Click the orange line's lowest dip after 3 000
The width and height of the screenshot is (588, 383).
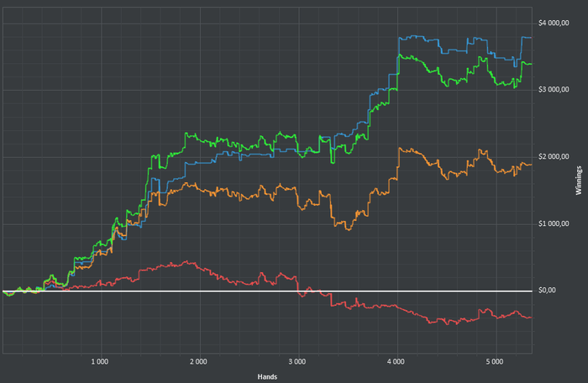(349, 228)
